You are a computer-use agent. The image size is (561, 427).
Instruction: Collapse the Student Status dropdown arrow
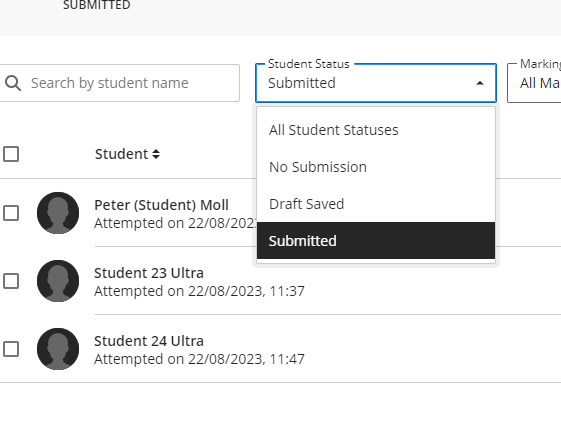(x=480, y=83)
